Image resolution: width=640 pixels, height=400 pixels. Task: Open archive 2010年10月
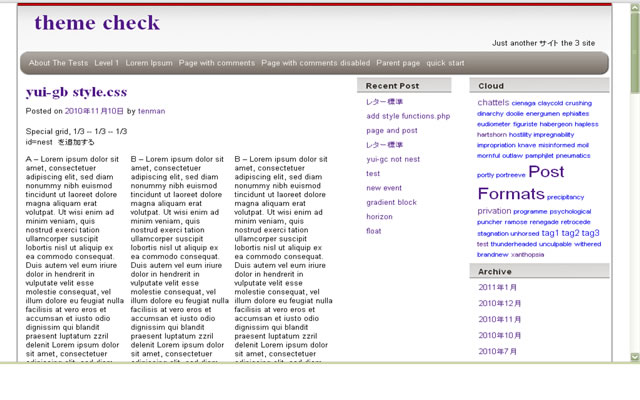[x=500, y=335]
